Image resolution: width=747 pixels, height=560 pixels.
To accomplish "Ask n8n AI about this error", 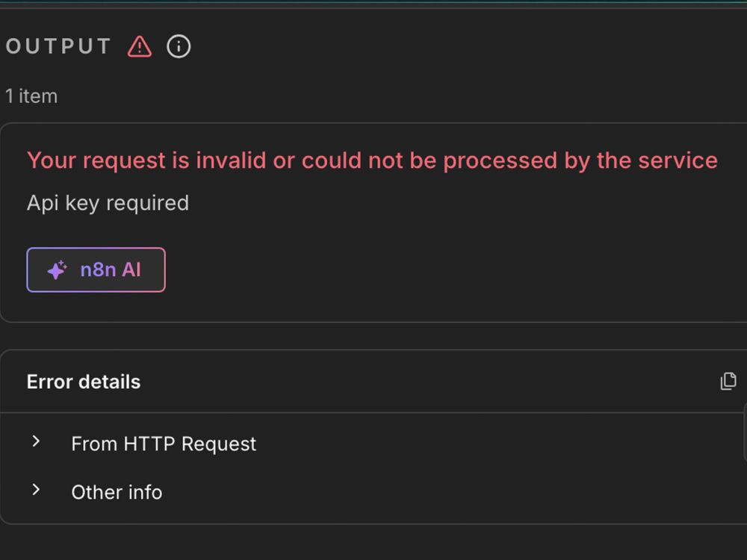I will 96,270.
